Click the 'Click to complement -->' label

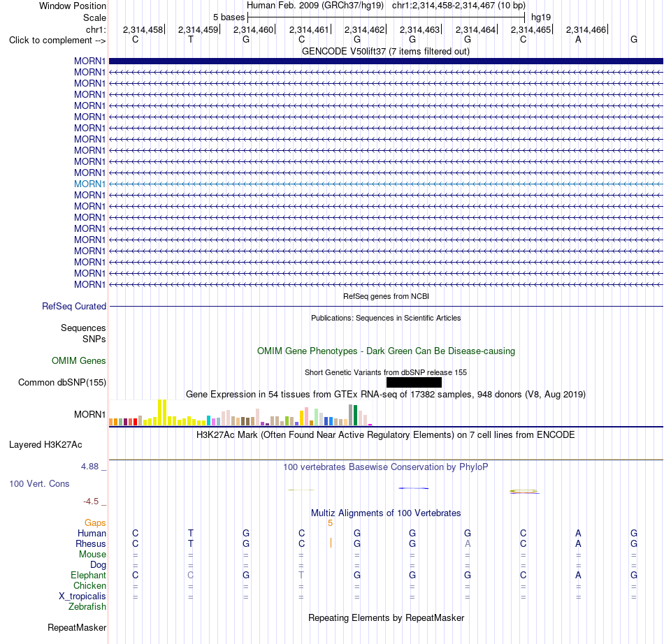coord(57,41)
